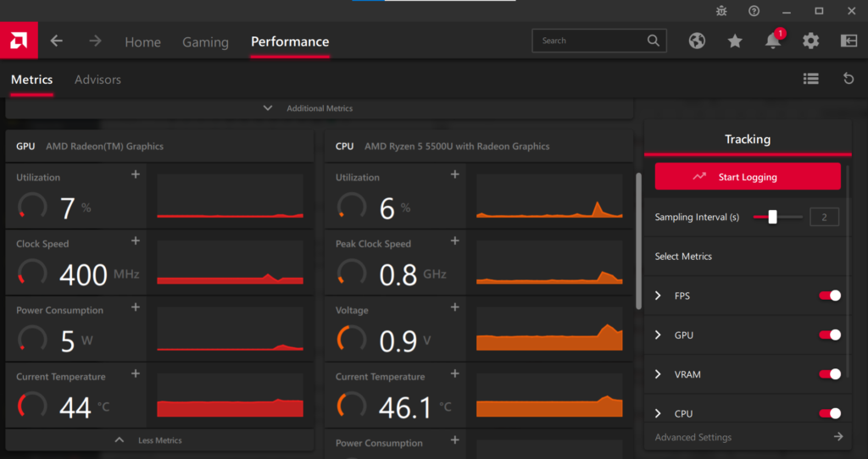
Task: Add GPU Clock Speed metric with plus
Action: point(135,241)
